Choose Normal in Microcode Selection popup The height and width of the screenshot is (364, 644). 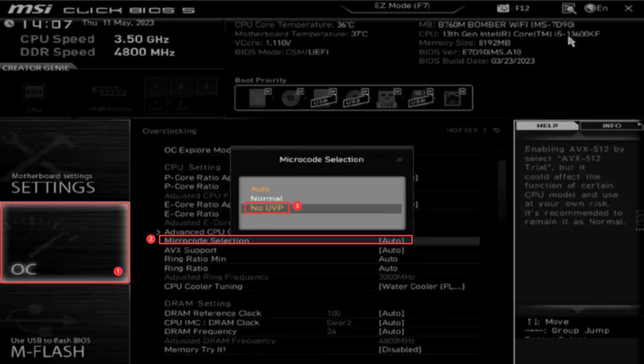tap(266, 198)
